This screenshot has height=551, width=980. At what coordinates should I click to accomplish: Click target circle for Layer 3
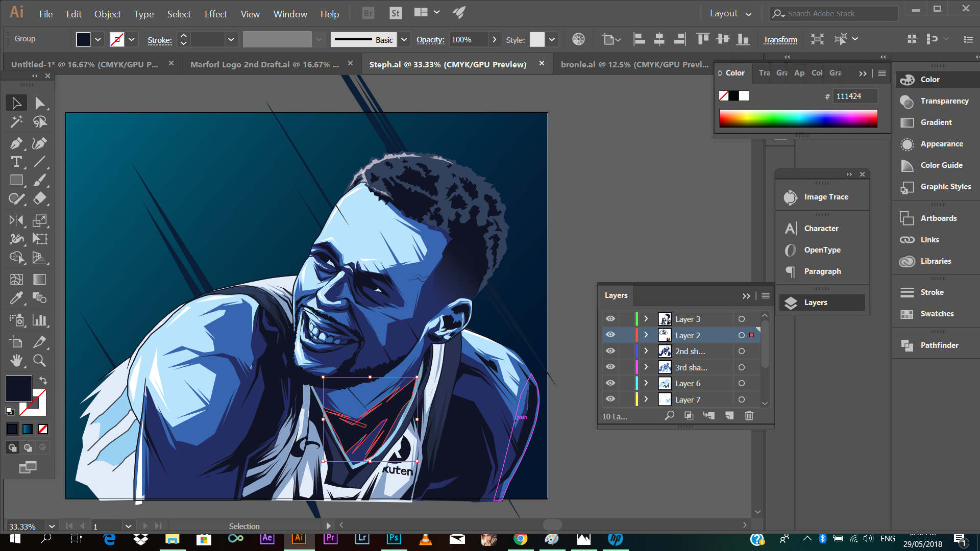click(x=742, y=319)
